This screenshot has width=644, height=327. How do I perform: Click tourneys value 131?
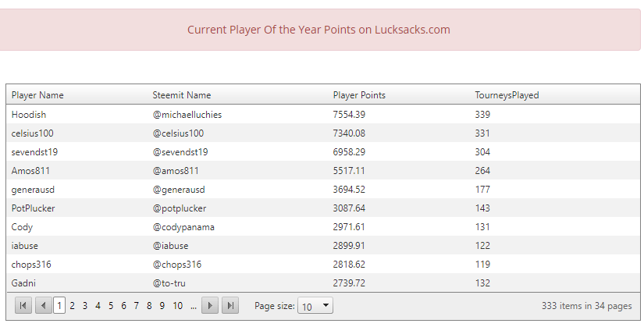click(482, 227)
